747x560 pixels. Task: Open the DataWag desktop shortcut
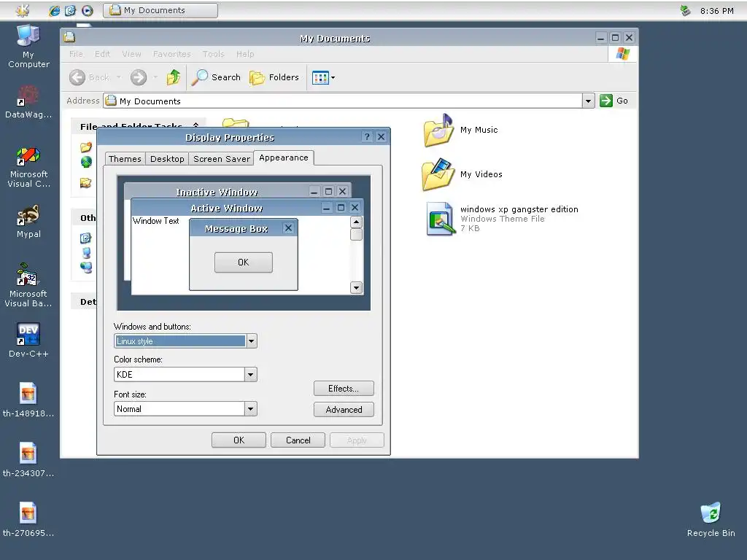tap(28, 101)
